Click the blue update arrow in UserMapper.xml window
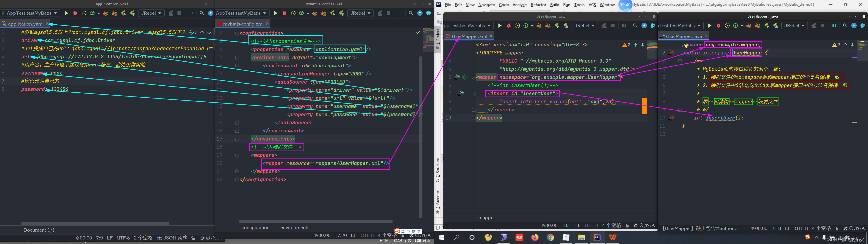 tap(644, 26)
